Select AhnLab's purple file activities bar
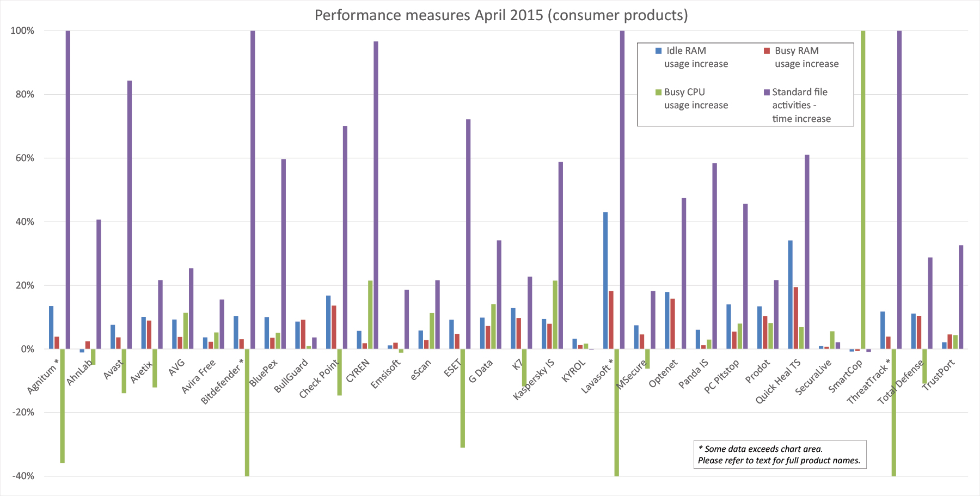The width and height of the screenshot is (980, 496). point(99,284)
